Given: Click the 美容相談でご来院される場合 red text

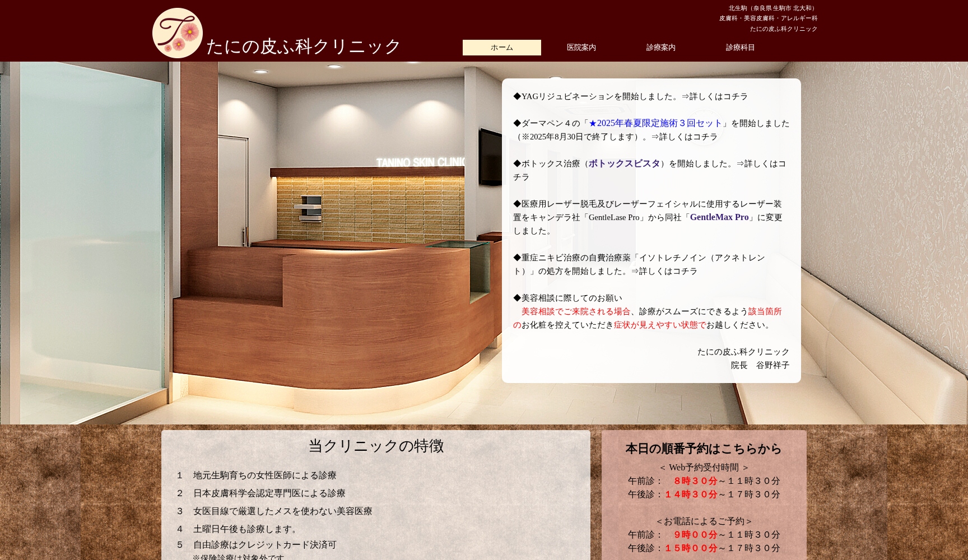Looking at the screenshot, I should pos(573,312).
